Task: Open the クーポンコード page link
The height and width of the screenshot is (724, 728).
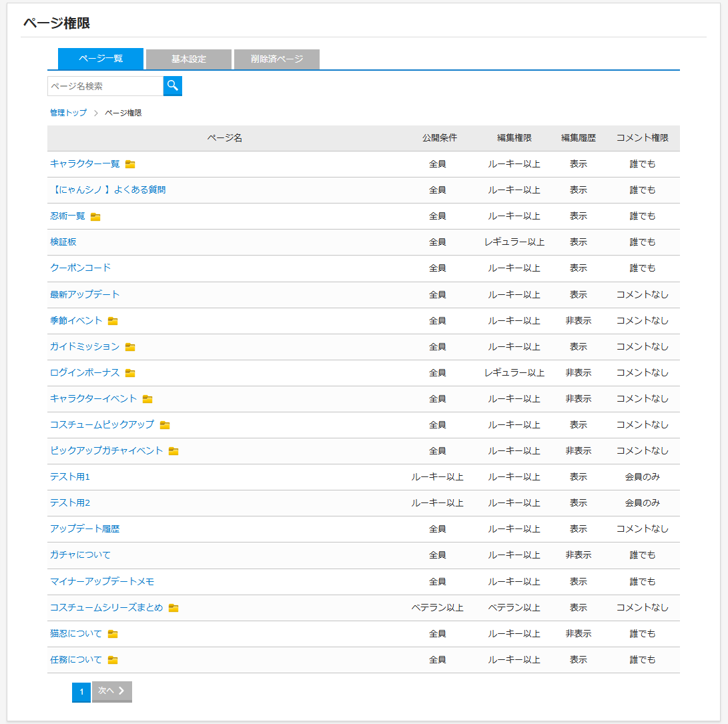Action: point(80,268)
